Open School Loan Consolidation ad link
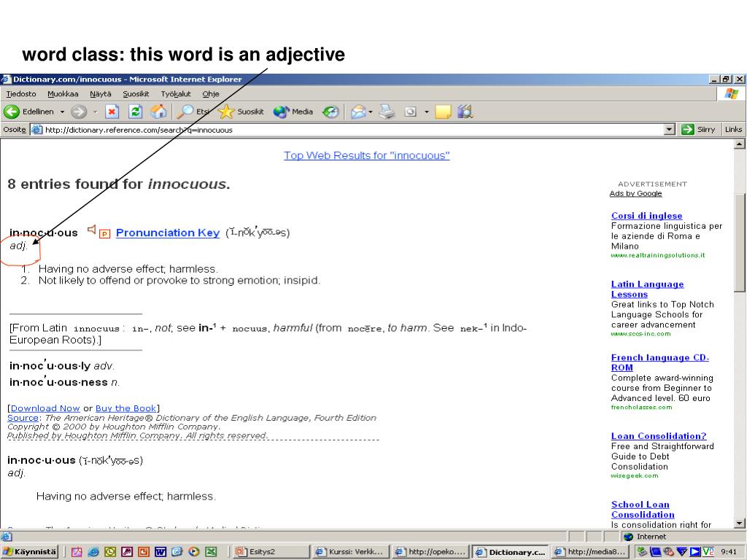This screenshot has width=747, height=560. (x=643, y=510)
